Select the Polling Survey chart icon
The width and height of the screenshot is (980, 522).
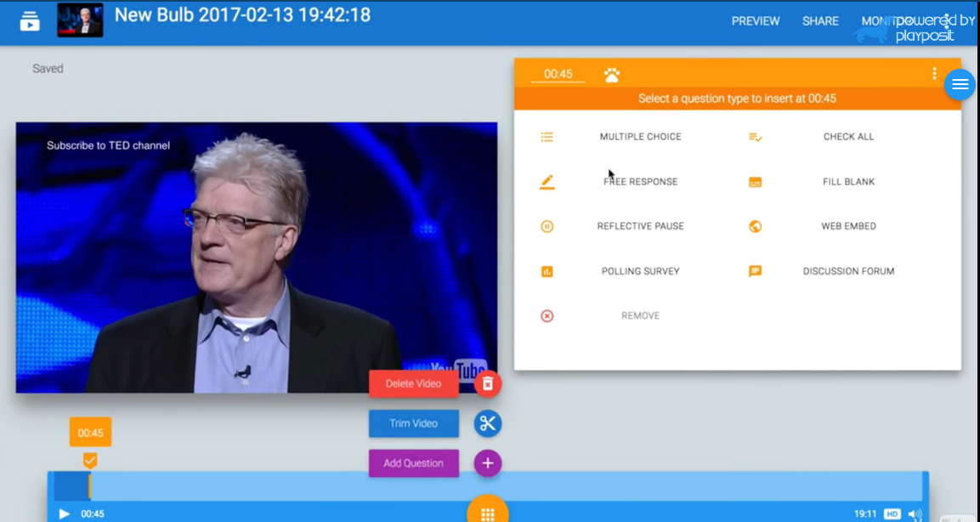tap(547, 271)
